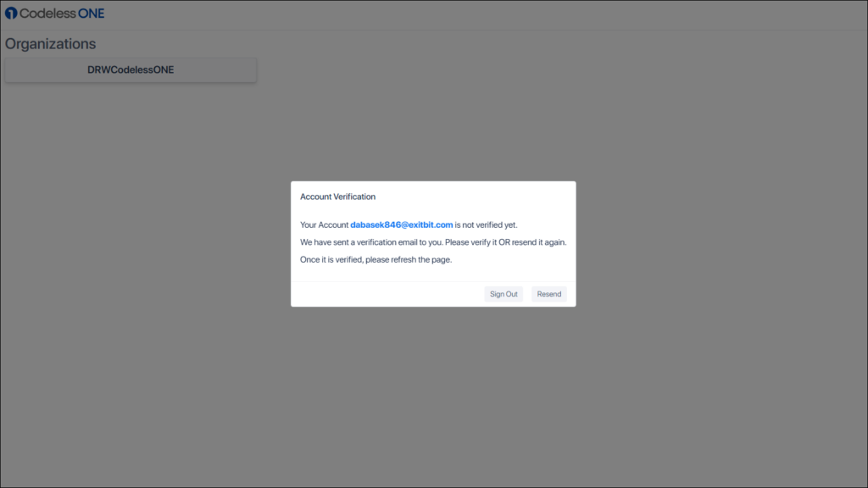The image size is (868, 488).
Task: Click the dabasek846@exitbit.com email link
Action: pos(401,225)
